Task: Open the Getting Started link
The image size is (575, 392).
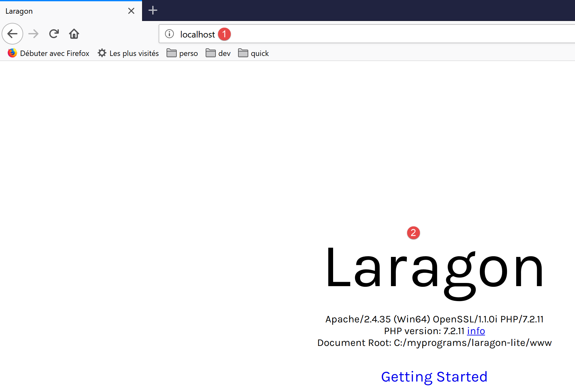Action: pos(434,377)
